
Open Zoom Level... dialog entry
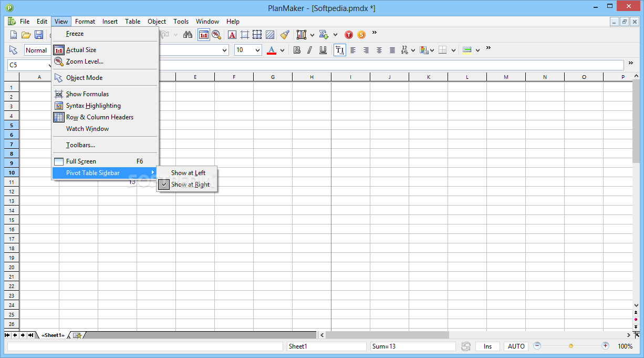(105, 62)
